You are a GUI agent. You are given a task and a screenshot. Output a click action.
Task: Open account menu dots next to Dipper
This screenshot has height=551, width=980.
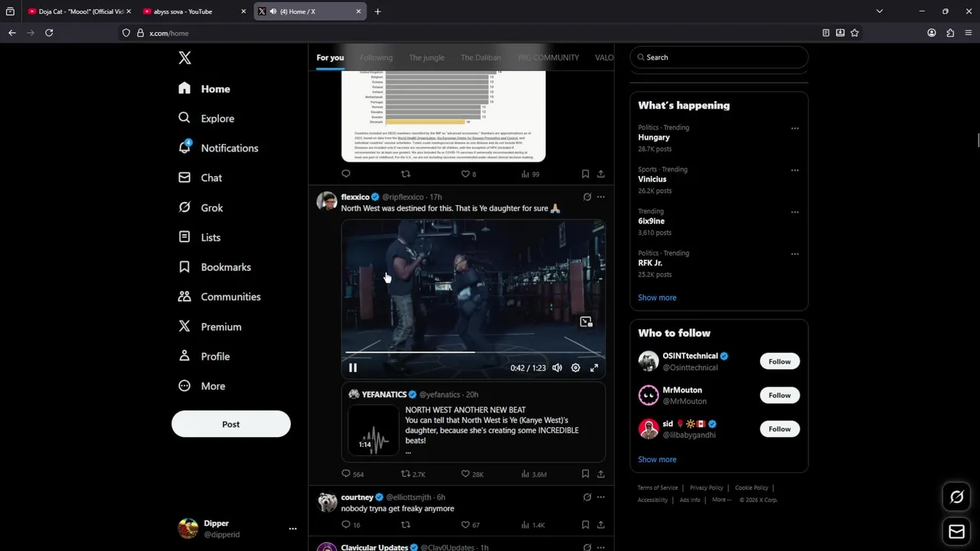click(292, 529)
